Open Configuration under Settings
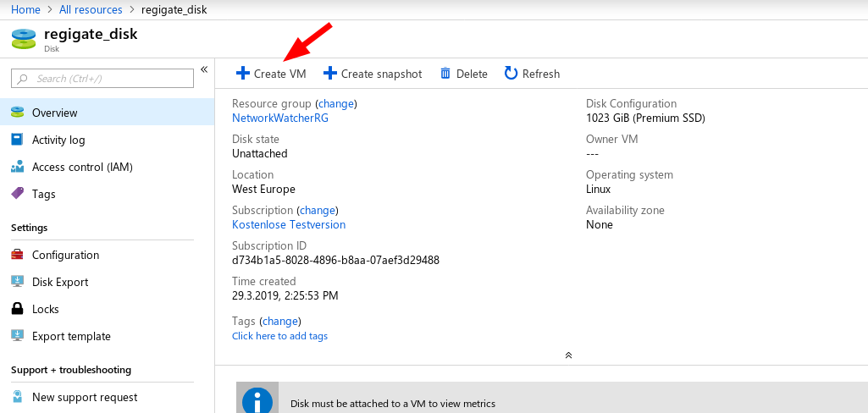 (x=108, y=255)
